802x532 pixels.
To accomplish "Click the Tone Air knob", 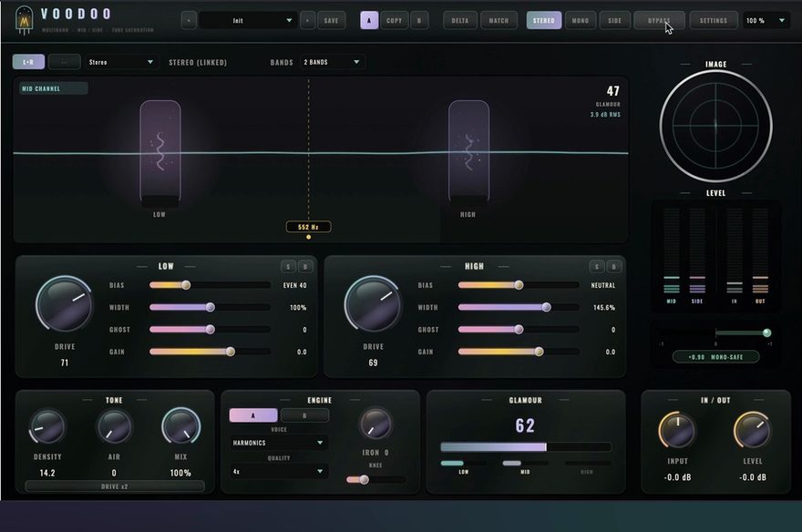I will (x=115, y=426).
